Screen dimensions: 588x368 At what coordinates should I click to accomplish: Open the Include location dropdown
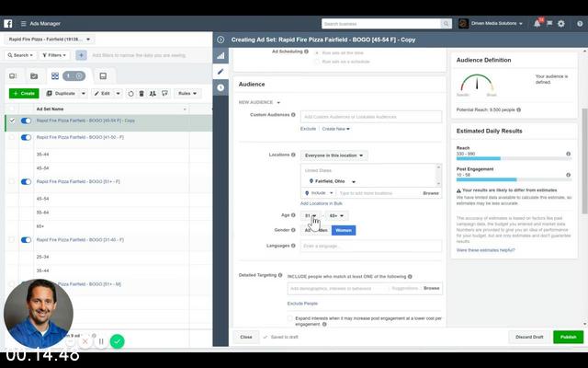[319, 193]
